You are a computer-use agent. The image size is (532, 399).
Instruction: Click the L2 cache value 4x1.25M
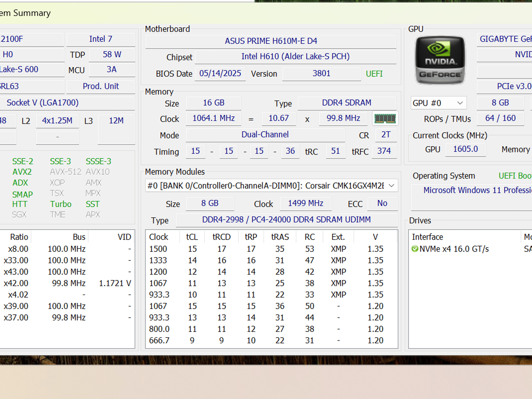coord(57,121)
